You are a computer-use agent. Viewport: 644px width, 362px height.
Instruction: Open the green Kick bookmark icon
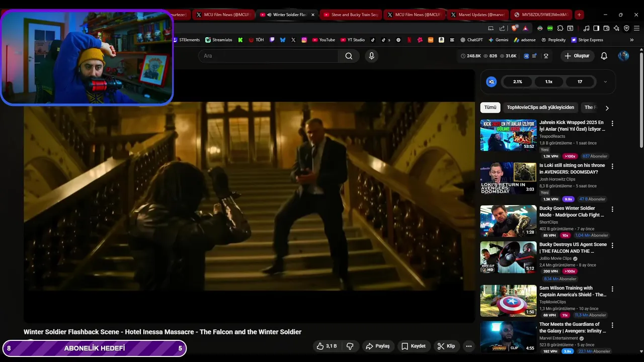click(240, 40)
